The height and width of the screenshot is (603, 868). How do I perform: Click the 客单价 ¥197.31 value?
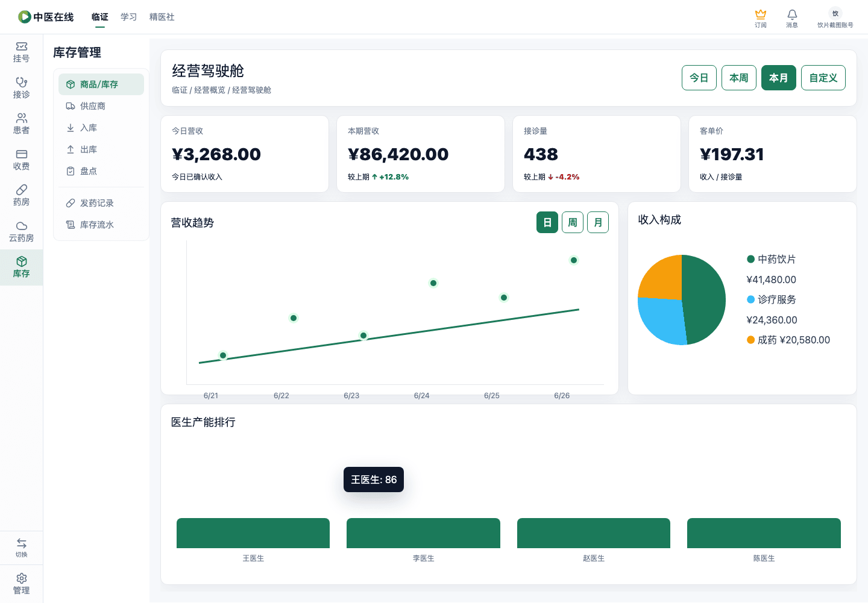[x=732, y=154]
